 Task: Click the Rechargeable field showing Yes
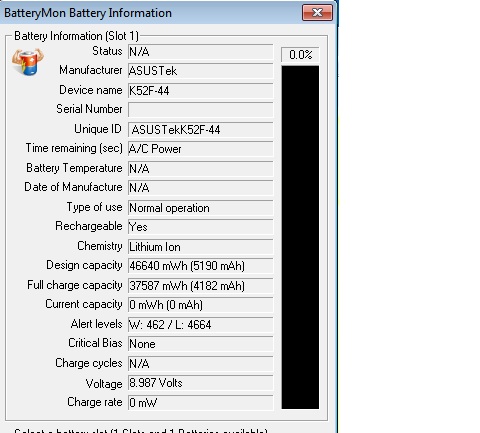point(200,227)
